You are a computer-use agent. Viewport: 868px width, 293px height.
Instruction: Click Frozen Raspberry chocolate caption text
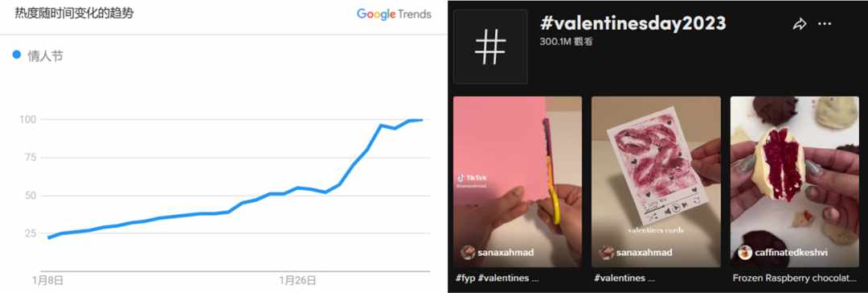(794, 278)
